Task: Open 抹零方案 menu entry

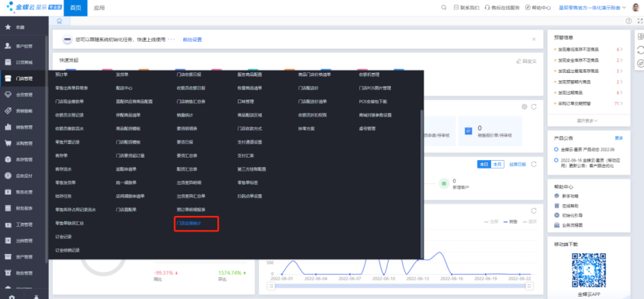Action: click(306, 129)
